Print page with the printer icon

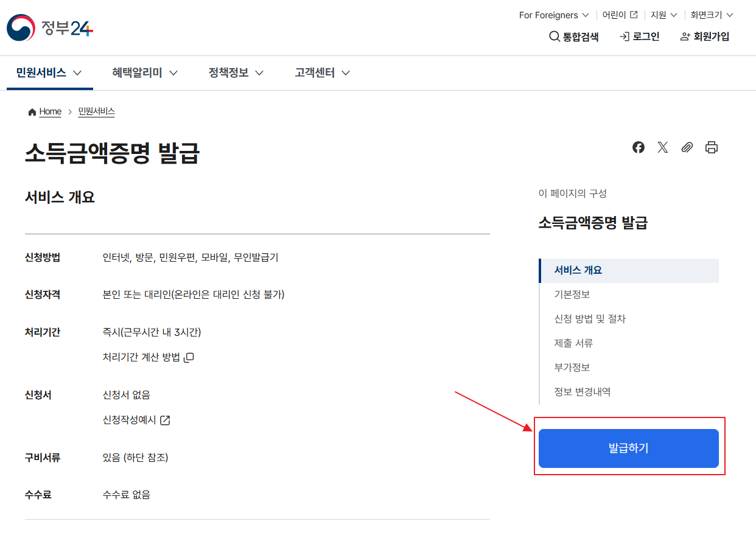tap(712, 147)
